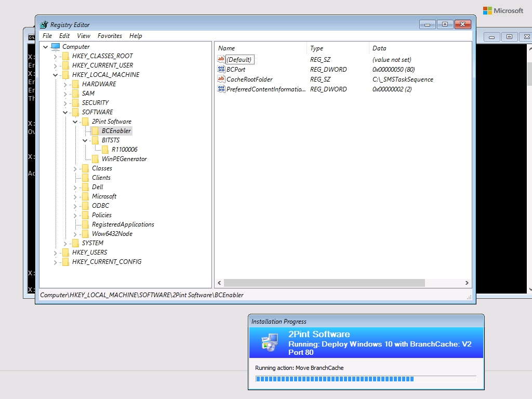Collapse the 2Pint Software key
Screen dimensions: 532x399
(x=75, y=122)
